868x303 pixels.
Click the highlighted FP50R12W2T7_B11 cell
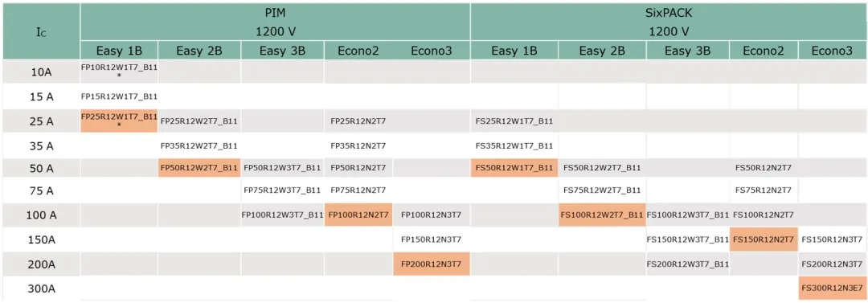199,168
